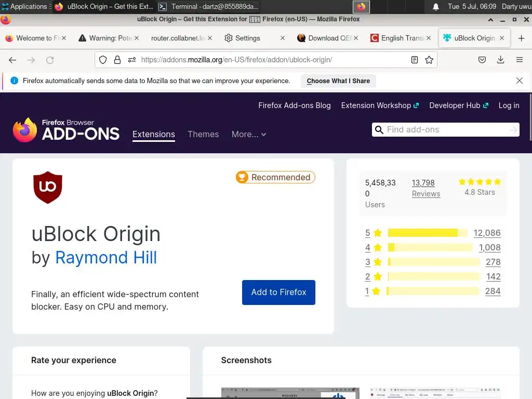Expand the More... dropdown menu
532x399 pixels.
pos(249,135)
